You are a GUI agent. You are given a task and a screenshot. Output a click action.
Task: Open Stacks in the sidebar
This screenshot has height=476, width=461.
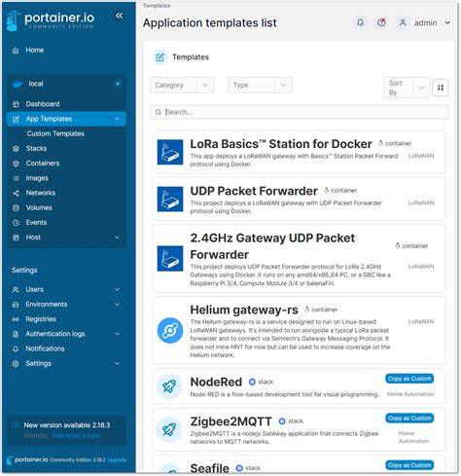point(36,148)
